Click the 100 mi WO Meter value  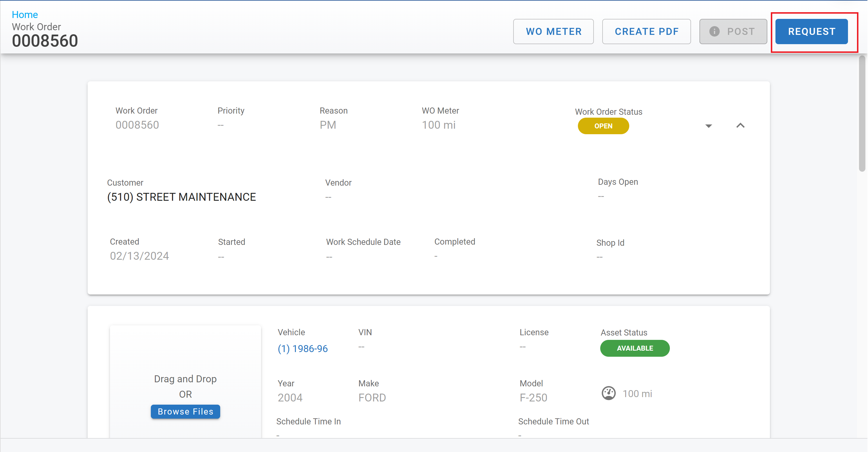coord(438,125)
